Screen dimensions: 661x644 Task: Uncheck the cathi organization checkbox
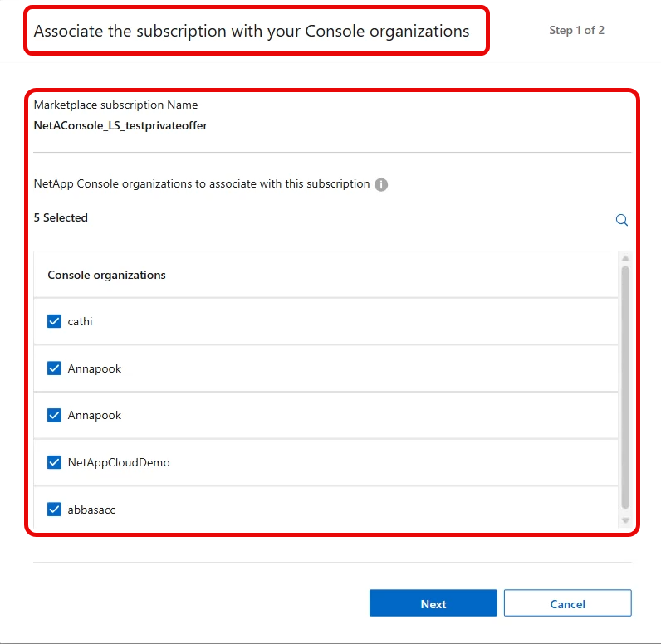click(x=54, y=321)
